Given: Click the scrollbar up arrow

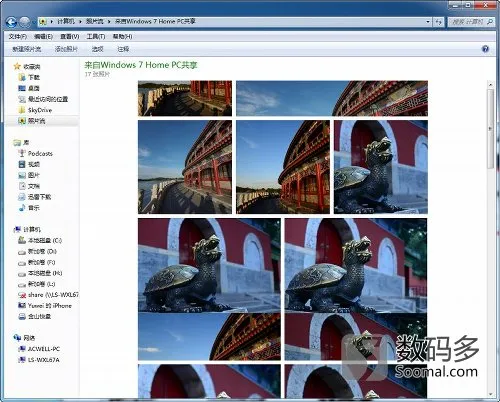Looking at the screenshot, I should pos(490,85).
